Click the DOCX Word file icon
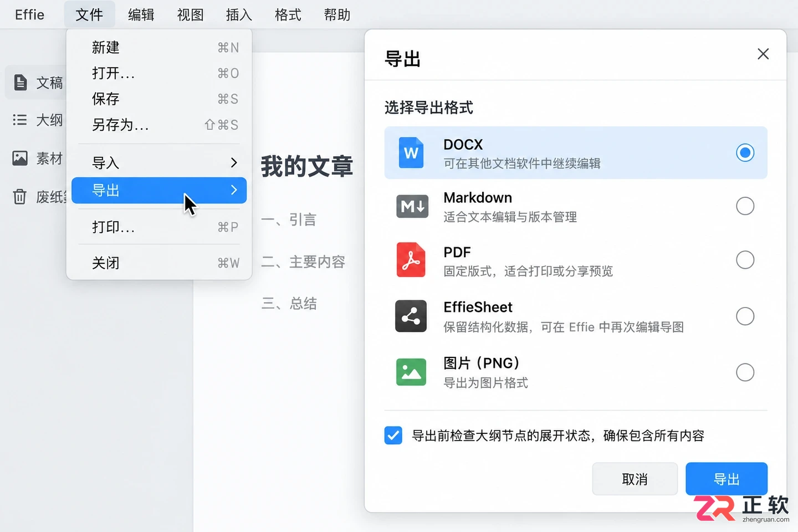Viewport: 798px width, 532px height. (411, 152)
